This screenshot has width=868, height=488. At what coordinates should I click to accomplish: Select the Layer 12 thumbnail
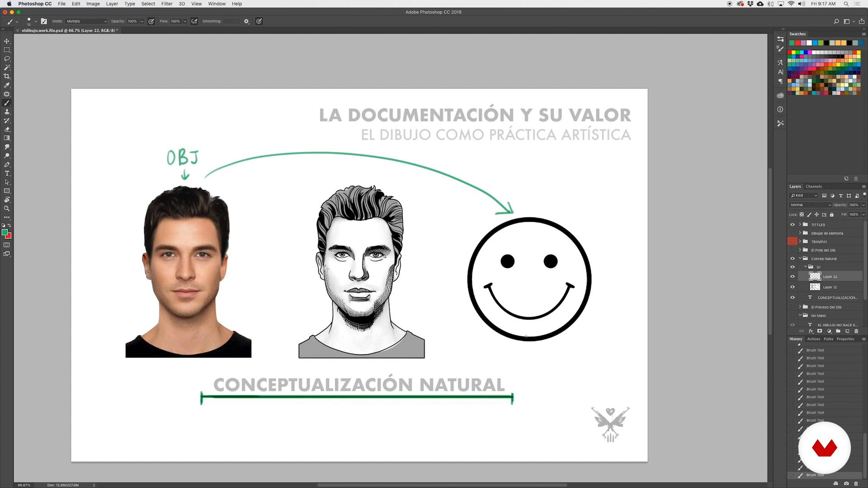[815, 287]
